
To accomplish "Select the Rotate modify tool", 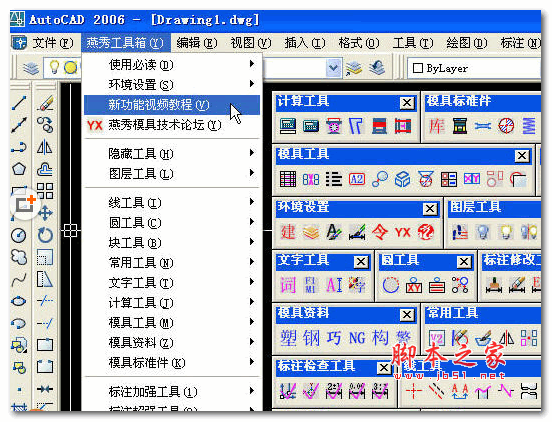I will pyautogui.click(x=45, y=235).
